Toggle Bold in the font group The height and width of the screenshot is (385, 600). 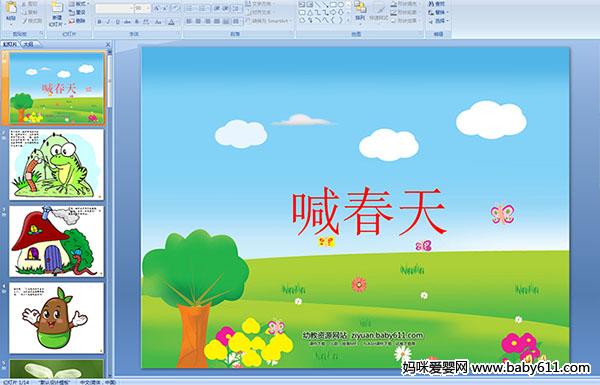(99, 22)
